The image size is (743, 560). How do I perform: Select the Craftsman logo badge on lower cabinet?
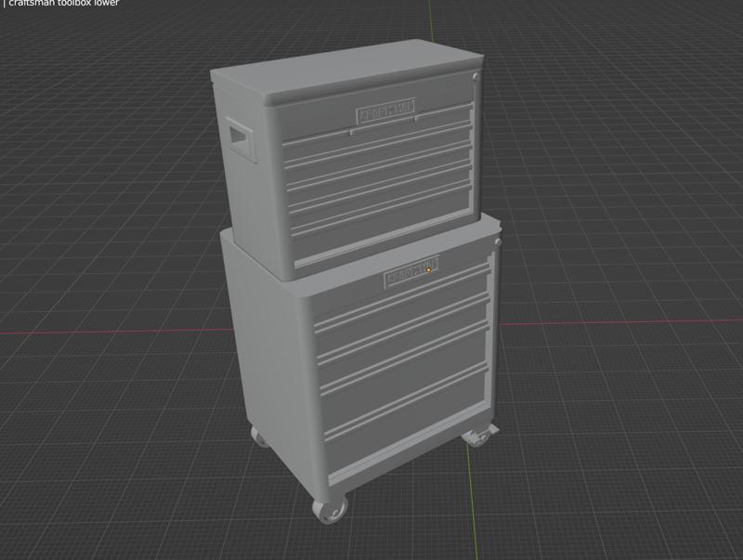point(411,271)
